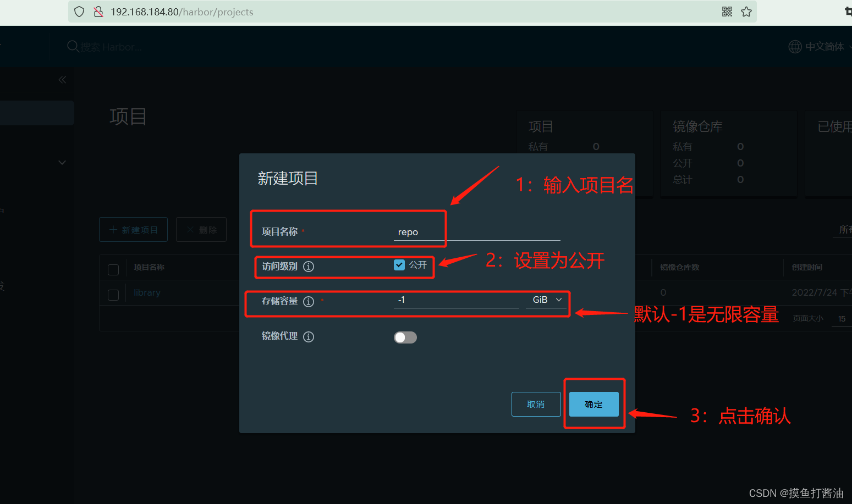Click the 删除 delete button
The height and width of the screenshot is (504, 852).
pos(201,230)
